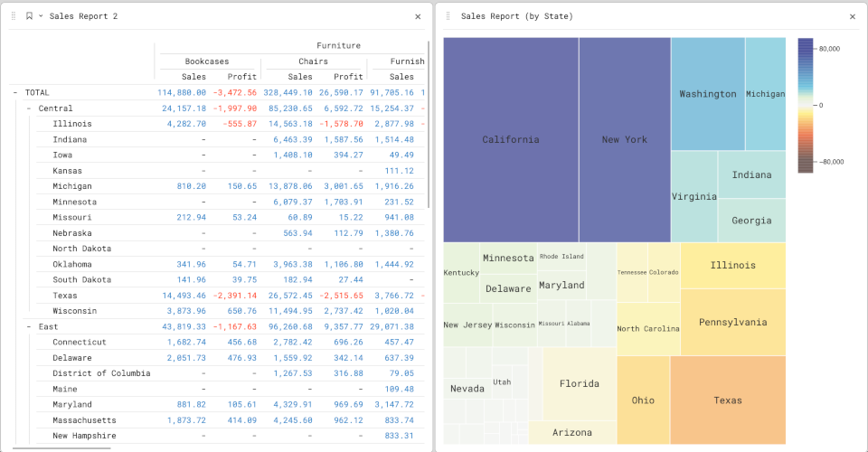Click the California tile in the treemap
Viewport: 868px width, 452px height.
(511, 139)
